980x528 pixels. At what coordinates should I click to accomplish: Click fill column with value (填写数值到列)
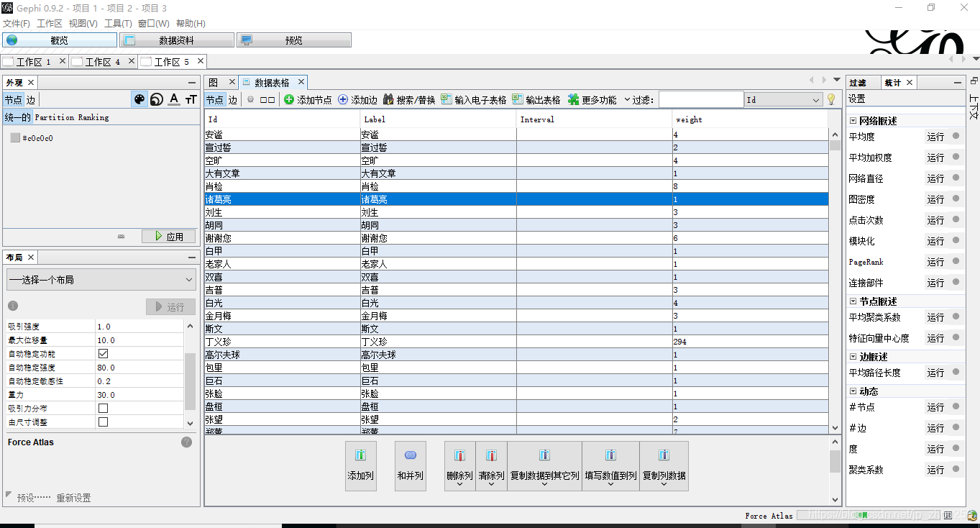point(611,465)
